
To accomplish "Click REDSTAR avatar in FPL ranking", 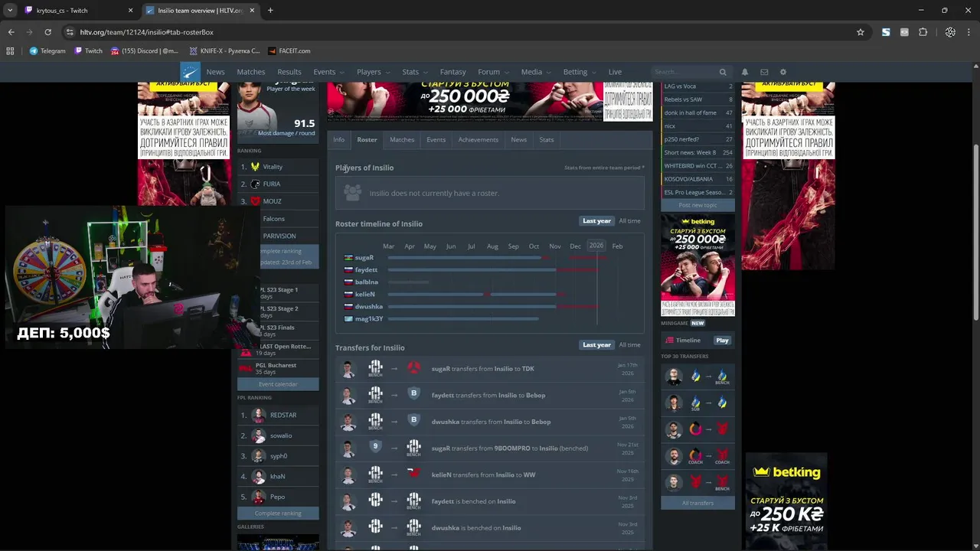I will (258, 416).
